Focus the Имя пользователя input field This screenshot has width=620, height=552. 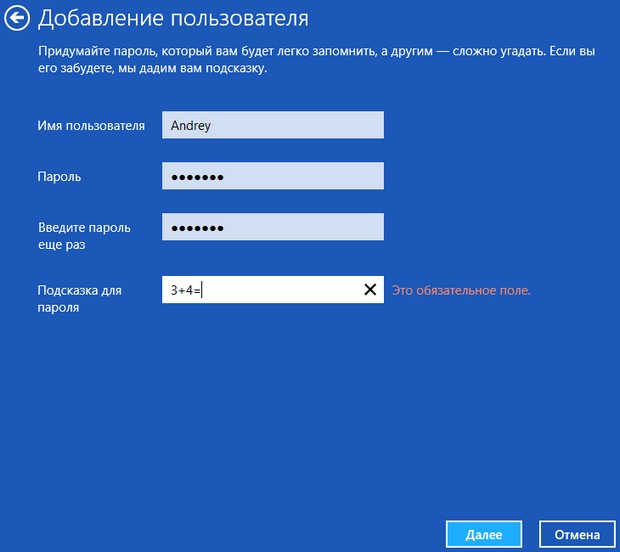pos(272,125)
